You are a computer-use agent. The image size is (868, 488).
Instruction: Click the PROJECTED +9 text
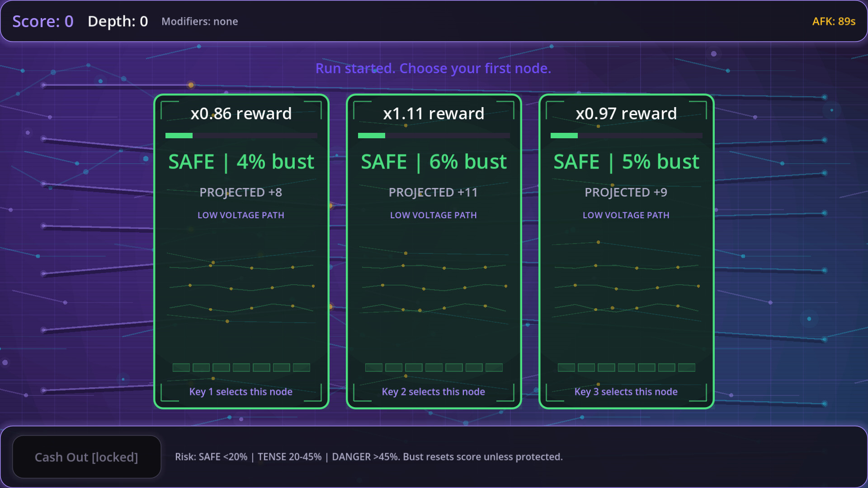[626, 192]
